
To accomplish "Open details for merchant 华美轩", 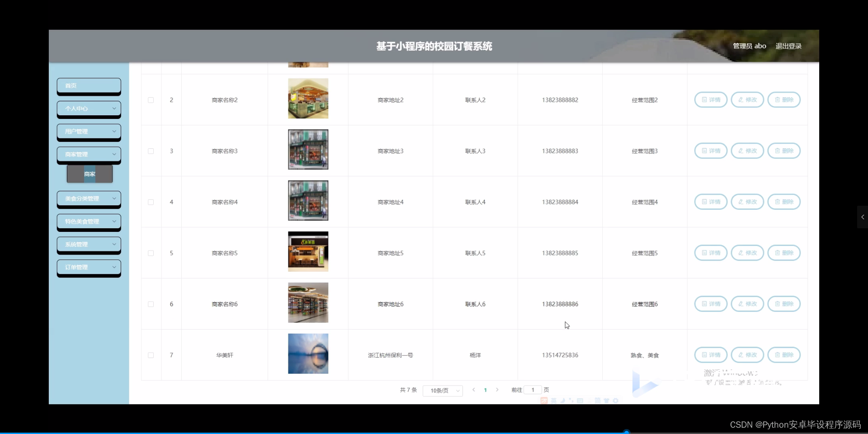I will 710,355.
